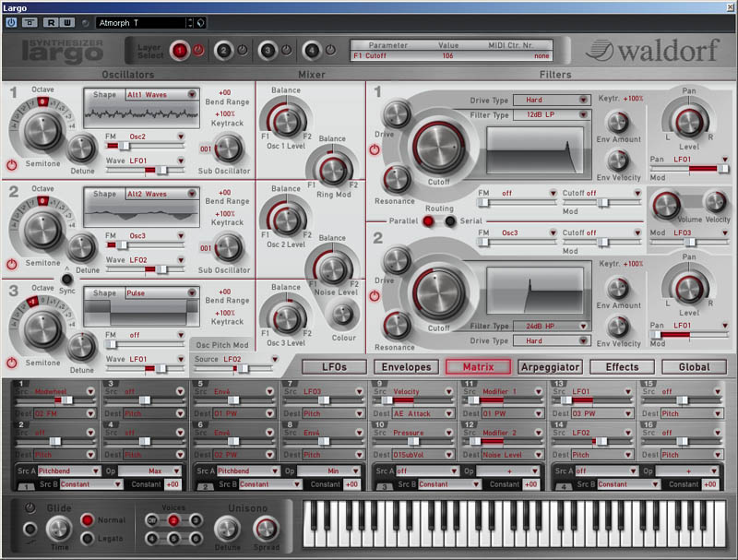Toggle the Filter 1 power button
Viewport: 738px width, 560px height.
pyautogui.click(x=375, y=149)
